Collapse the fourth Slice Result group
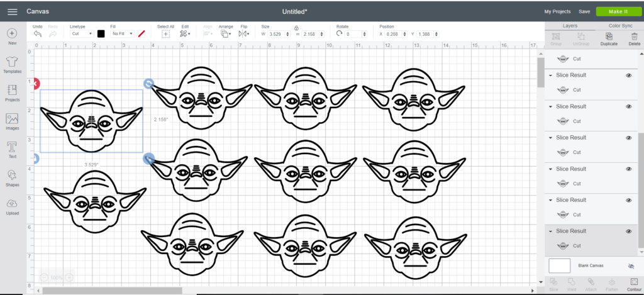 coord(551,169)
